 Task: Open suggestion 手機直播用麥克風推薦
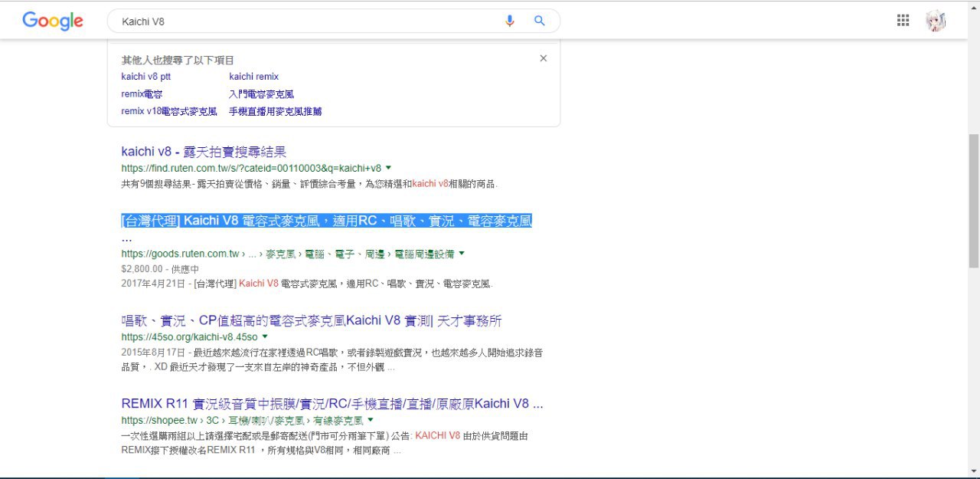pos(276,111)
